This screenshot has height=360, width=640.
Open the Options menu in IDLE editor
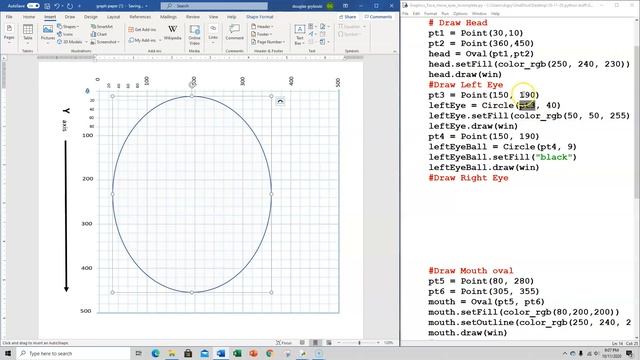[x=460, y=13]
